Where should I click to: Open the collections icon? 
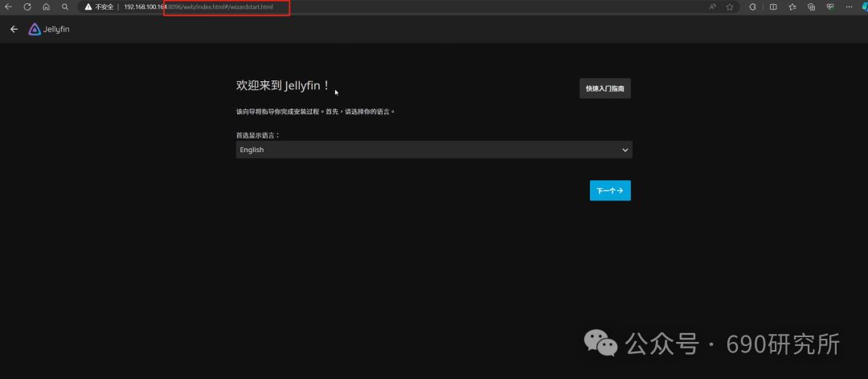click(812, 6)
